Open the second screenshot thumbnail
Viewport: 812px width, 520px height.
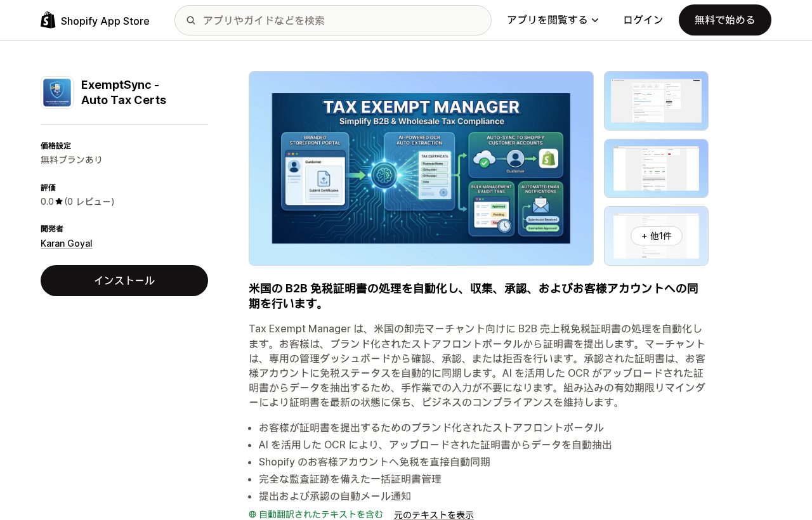coord(656,168)
